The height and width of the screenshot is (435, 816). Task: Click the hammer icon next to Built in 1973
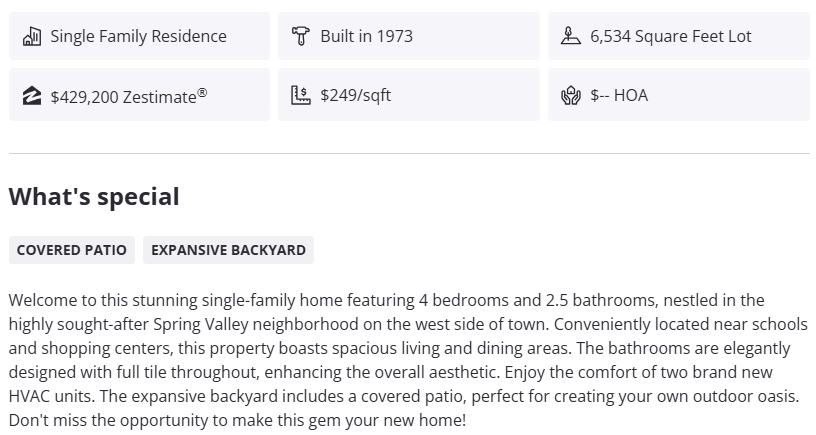(x=300, y=37)
